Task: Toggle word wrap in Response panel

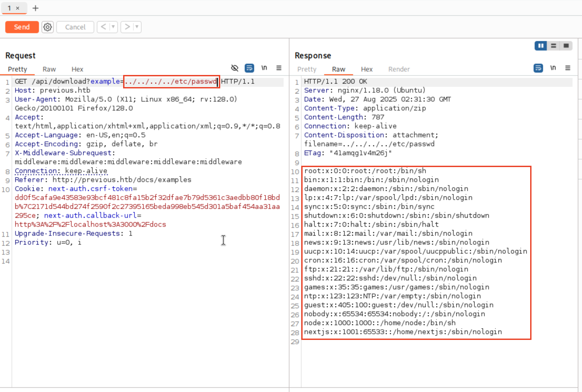Action: pyautogui.click(x=538, y=68)
